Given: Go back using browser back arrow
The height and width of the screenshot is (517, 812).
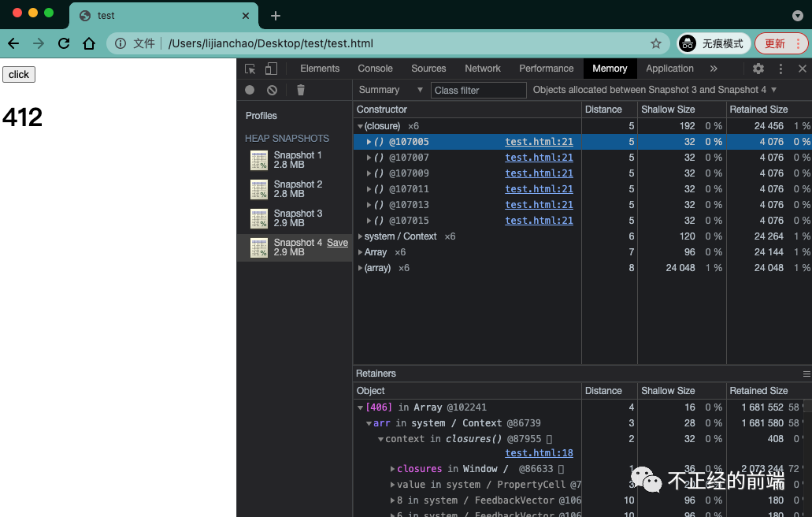Looking at the screenshot, I should pyautogui.click(x=13, y=43).
